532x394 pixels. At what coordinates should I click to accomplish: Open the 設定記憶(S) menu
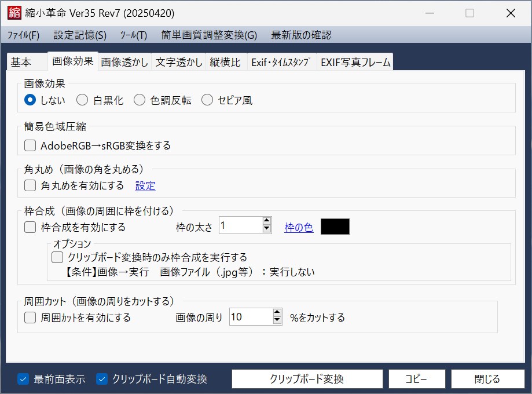80,35
